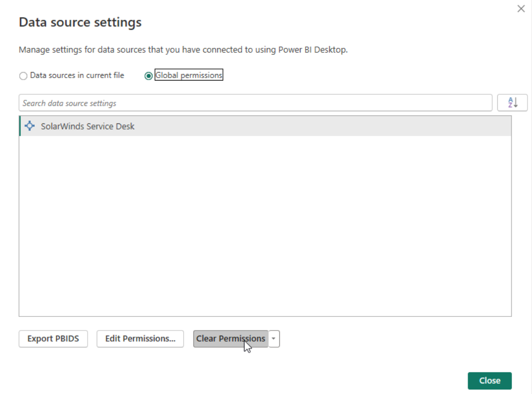This screenshot has height=394, width=532.
Task: Click the search data source settings field
Action: tap(201, 102)
